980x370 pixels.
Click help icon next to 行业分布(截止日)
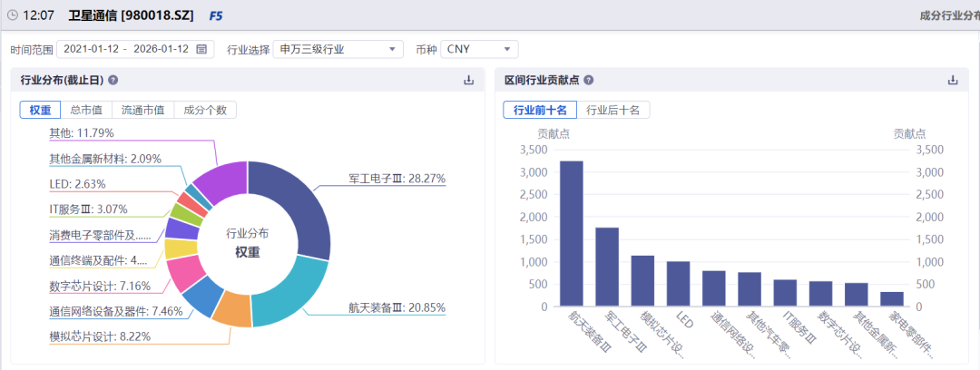113,80
